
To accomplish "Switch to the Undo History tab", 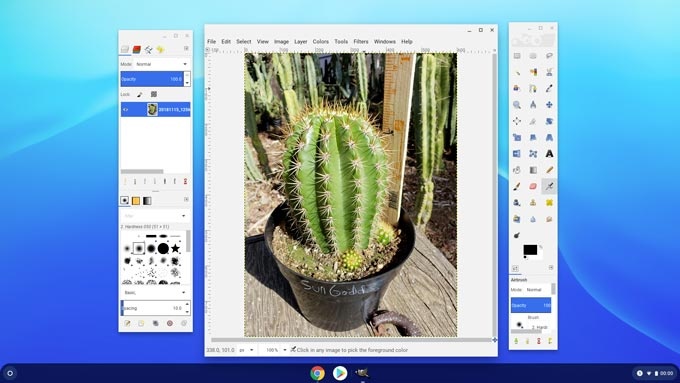I will (160, 49).
